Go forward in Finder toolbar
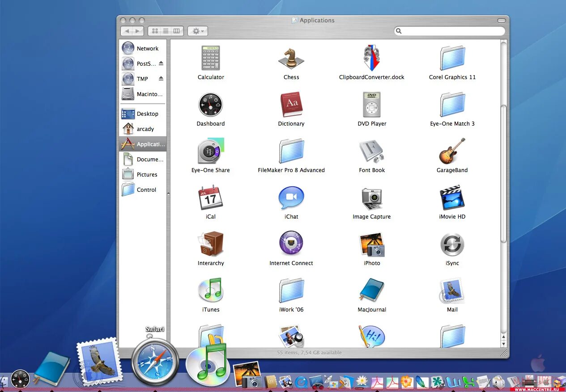The height and width of the screenshot is (392, 566). [138, 31]
